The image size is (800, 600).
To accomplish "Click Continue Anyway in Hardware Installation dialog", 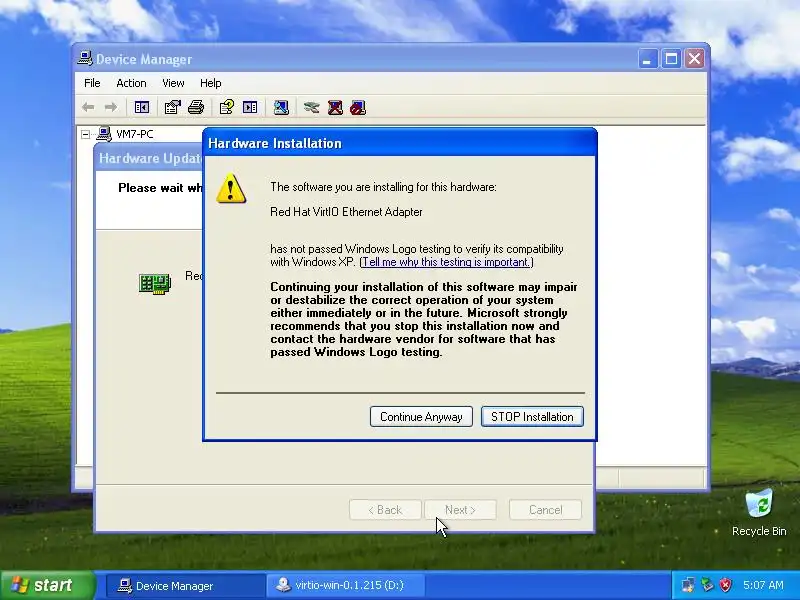I will coord(421,417).
